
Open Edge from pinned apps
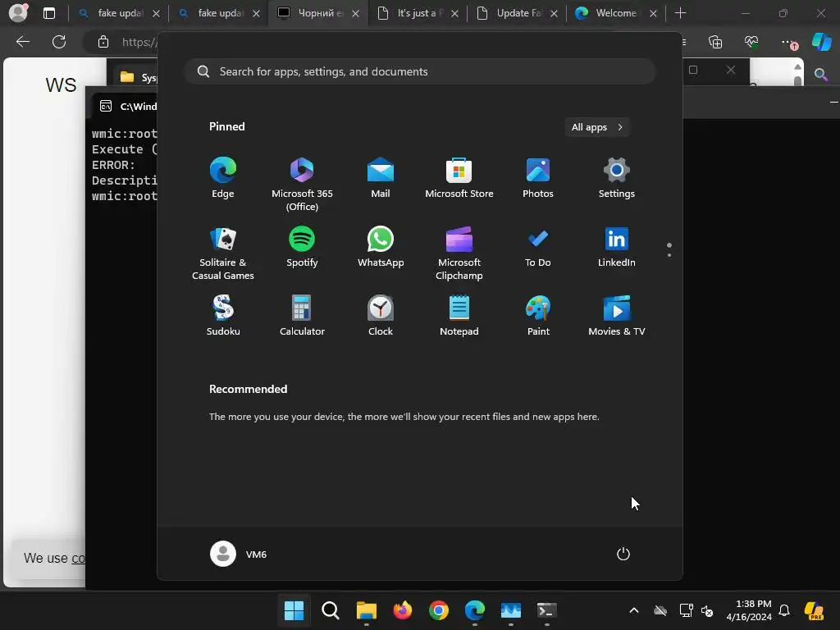(x=223, y=177)
